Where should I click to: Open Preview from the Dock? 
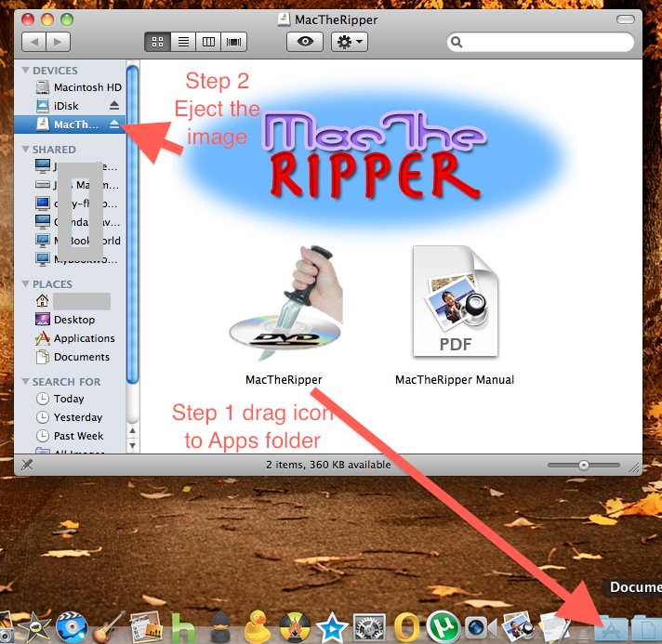(x=518, y=627)
